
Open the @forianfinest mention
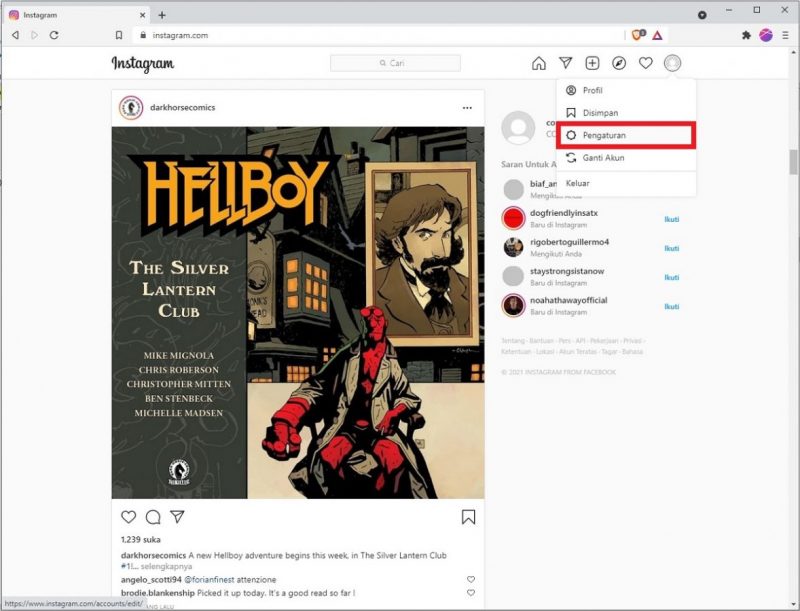pos(209,579)
